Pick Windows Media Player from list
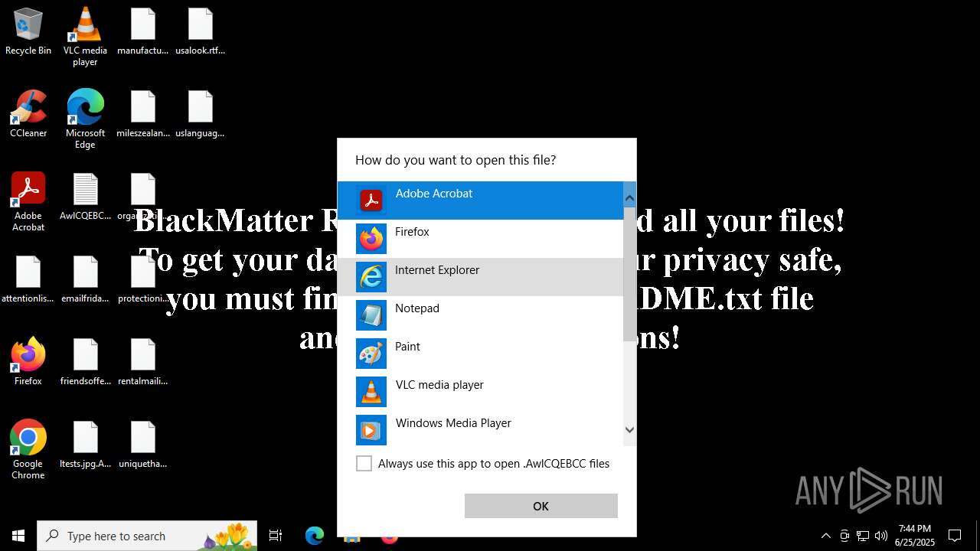 (x=480, y=429)
